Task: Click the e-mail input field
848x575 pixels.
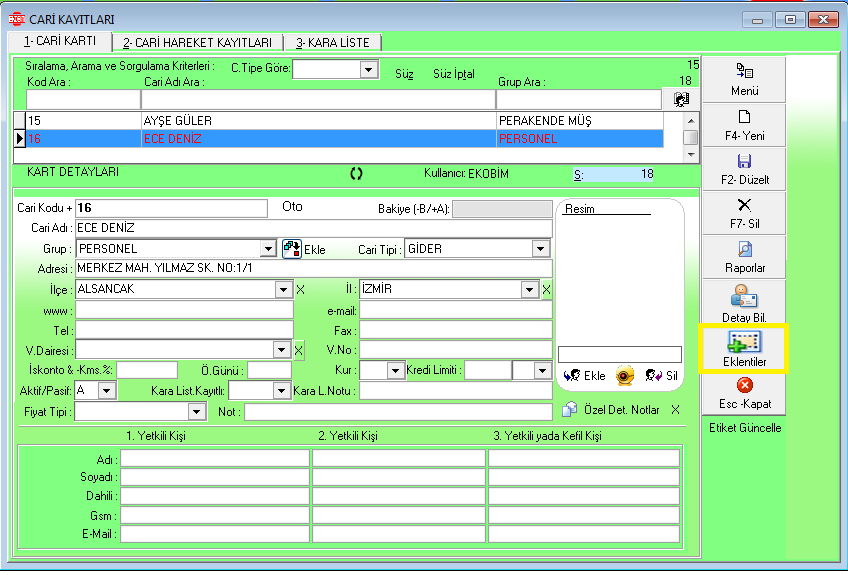Action: coord(455,310)
